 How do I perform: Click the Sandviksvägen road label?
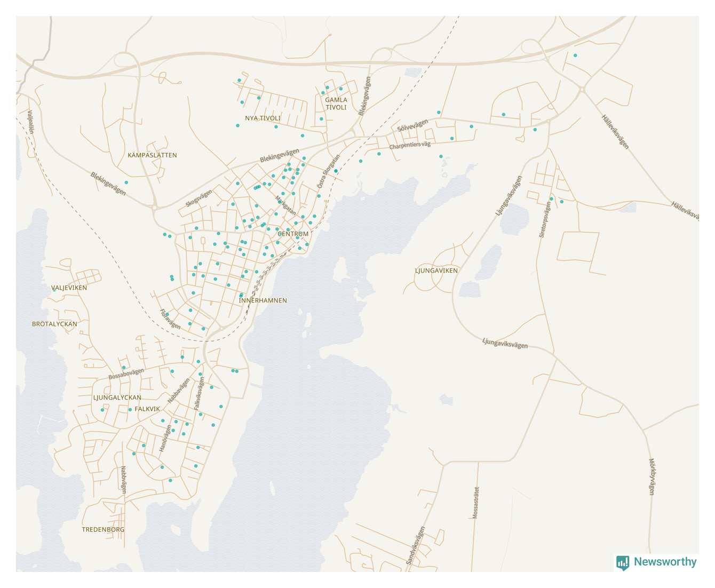coord(416,546)
